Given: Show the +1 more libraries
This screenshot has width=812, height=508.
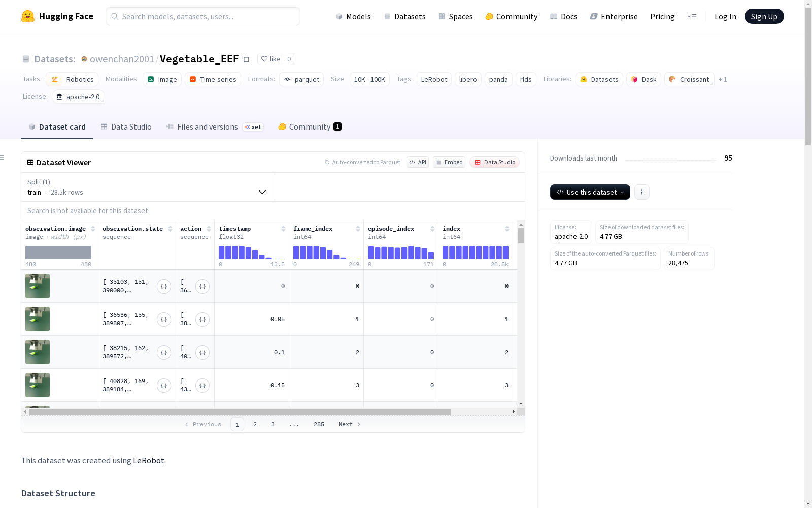Looking at the screenshot, I should 723,79.
